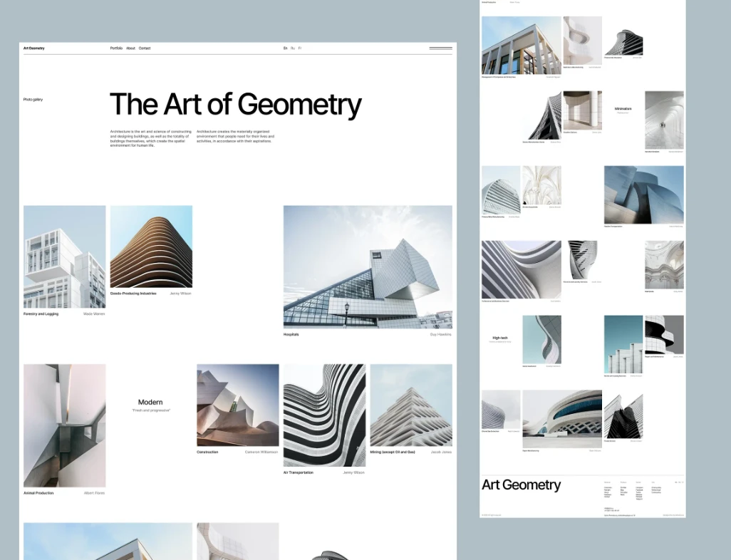The height and width of the screenshot is (560, 731).
Task: Click the Forestry and Logging caption
Action: [x=41, y=313]
